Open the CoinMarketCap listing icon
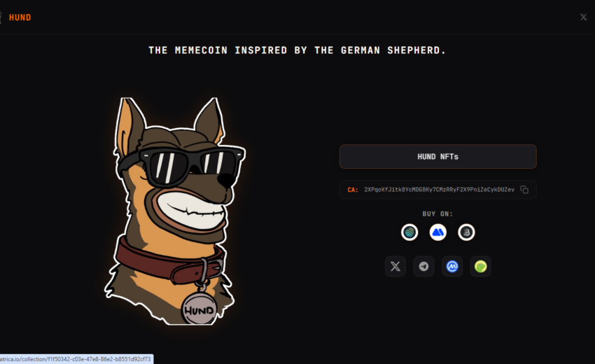 [x=452, y=267]
